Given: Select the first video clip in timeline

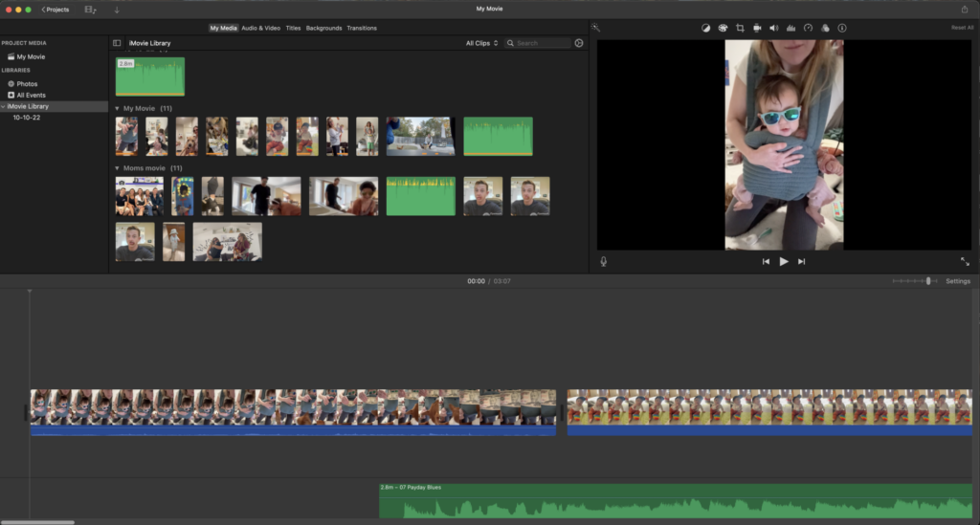Looking at the screenshot, I should (x=293, y=412).
